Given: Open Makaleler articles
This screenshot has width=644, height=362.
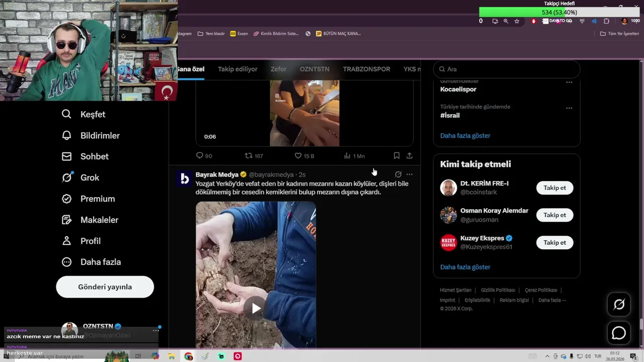Looking at the screenshot, I should point(90,220).
